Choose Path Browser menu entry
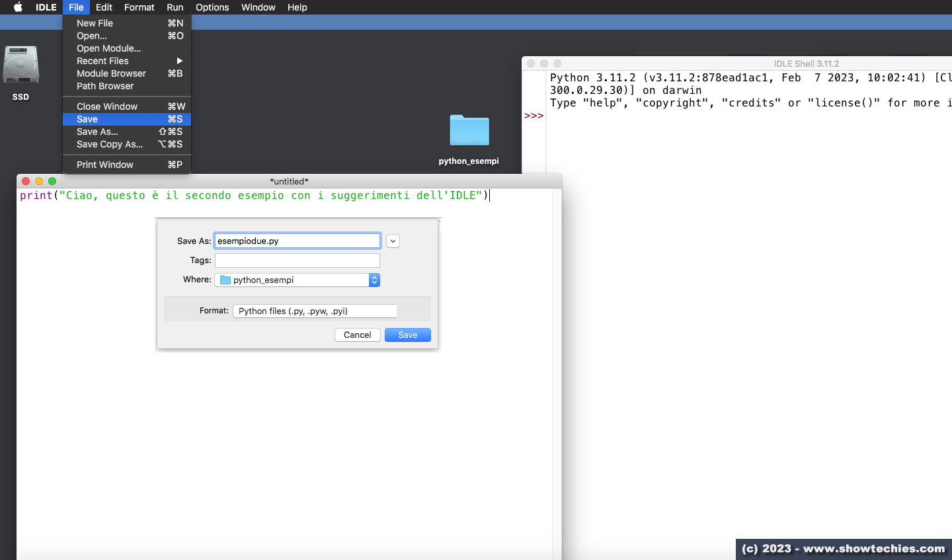Image resolution: width=952 pixels, height=560 pixels. 127,86
